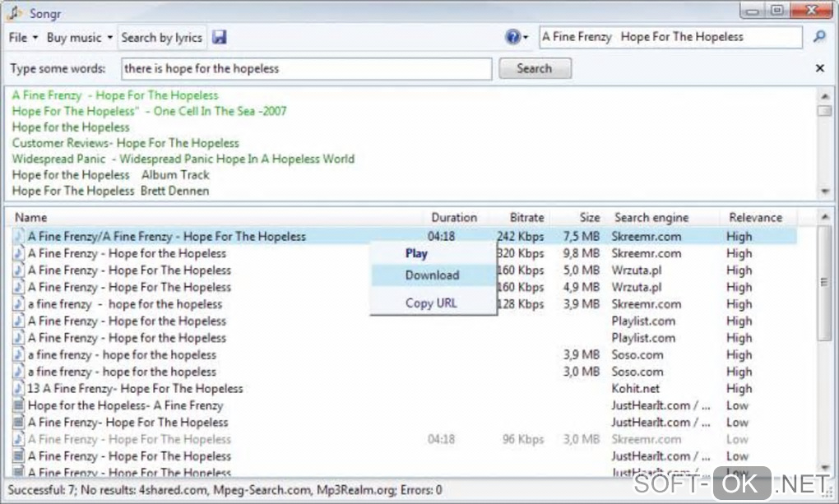Click the scrollbar thumb of the lyrics list
Viewport: 839px width, 504px height.
point(824,111)
